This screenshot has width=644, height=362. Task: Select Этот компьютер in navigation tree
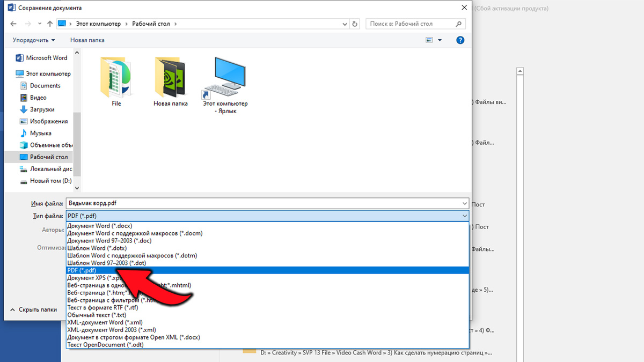(43, 74)
